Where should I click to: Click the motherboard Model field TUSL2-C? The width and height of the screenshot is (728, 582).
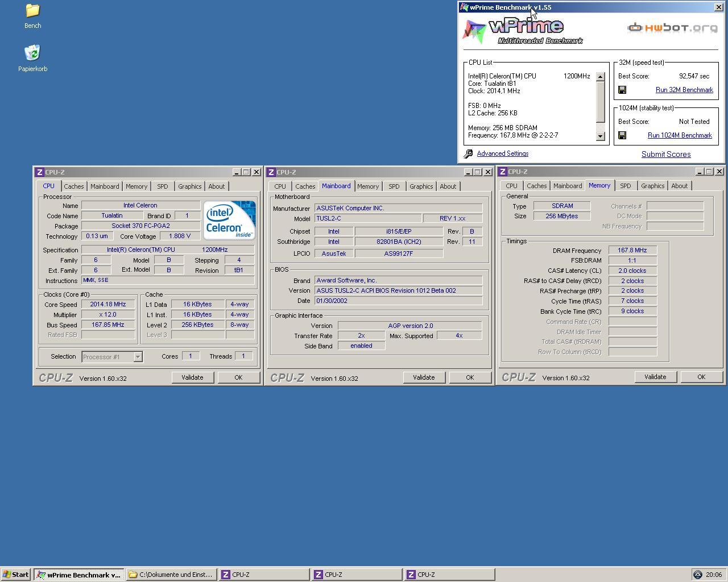coord(368,218)
